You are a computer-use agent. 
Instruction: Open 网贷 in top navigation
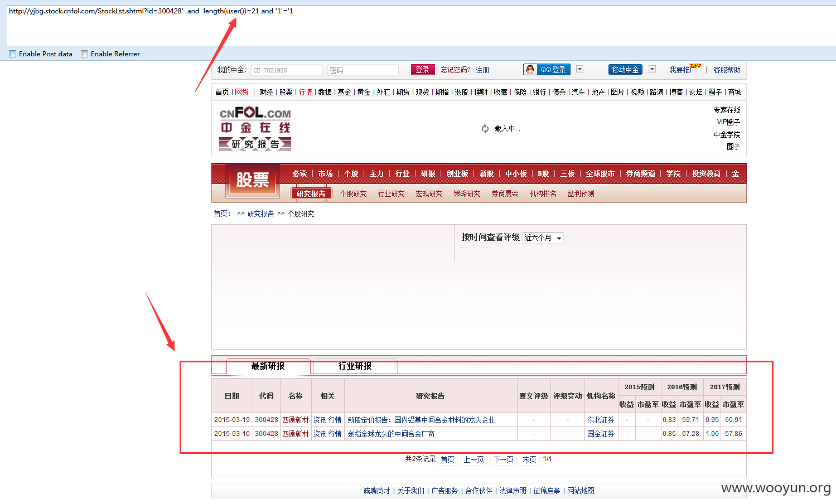click(x=242, y=92)
